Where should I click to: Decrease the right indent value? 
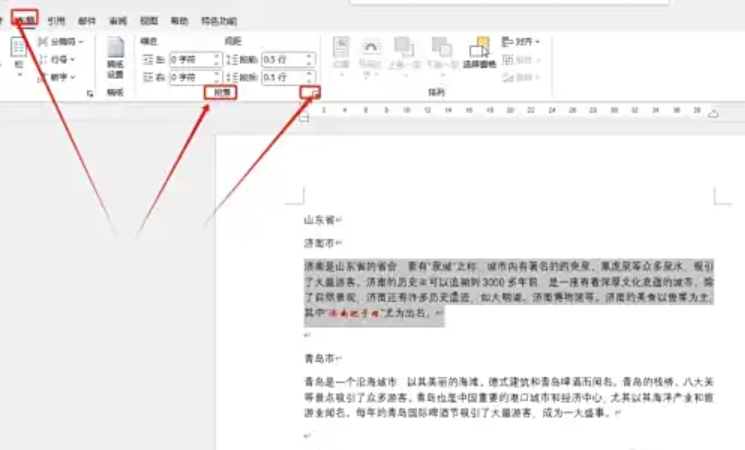[x=217, y=80]
